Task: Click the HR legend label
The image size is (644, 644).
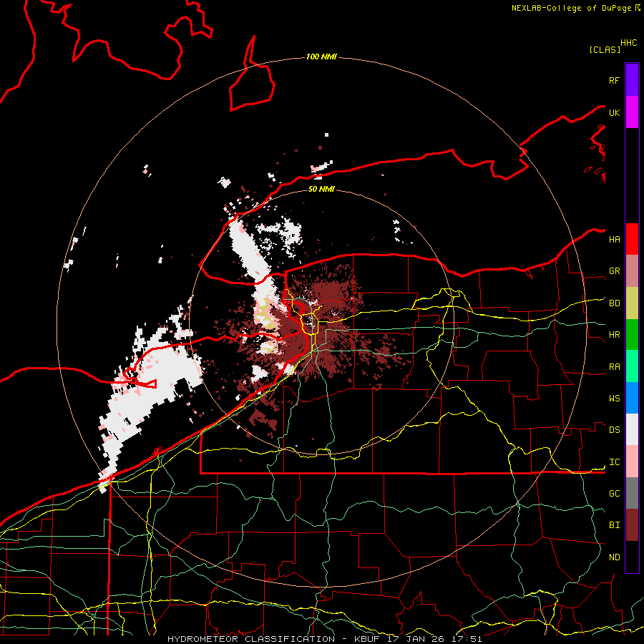Action: coord(614,335)
